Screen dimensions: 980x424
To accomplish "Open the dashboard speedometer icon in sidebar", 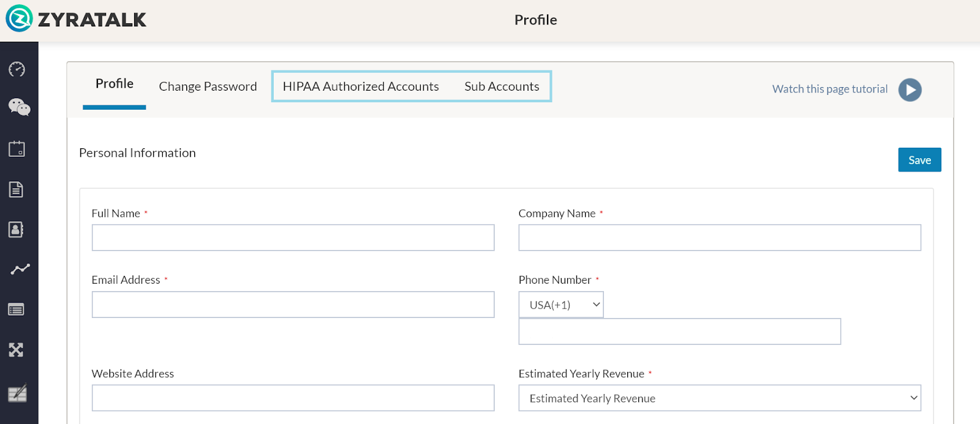I will (x=17, y=69).
